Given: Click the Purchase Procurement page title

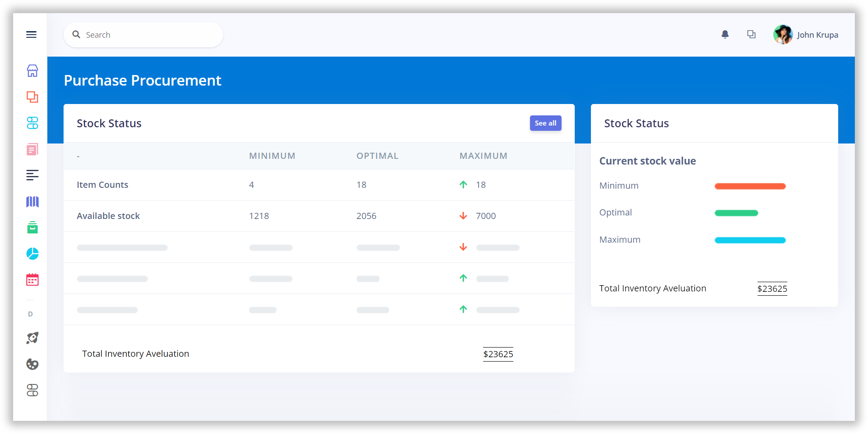Looking at the screenshot, I should pos(142,80).
